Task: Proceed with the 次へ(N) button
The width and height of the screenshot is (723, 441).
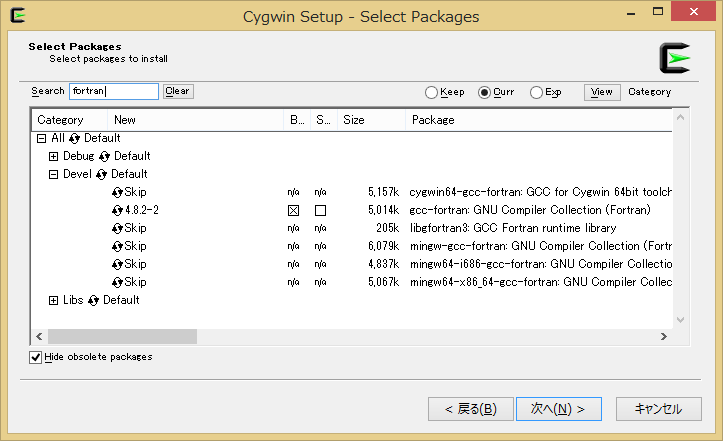Action: (559, 409)
